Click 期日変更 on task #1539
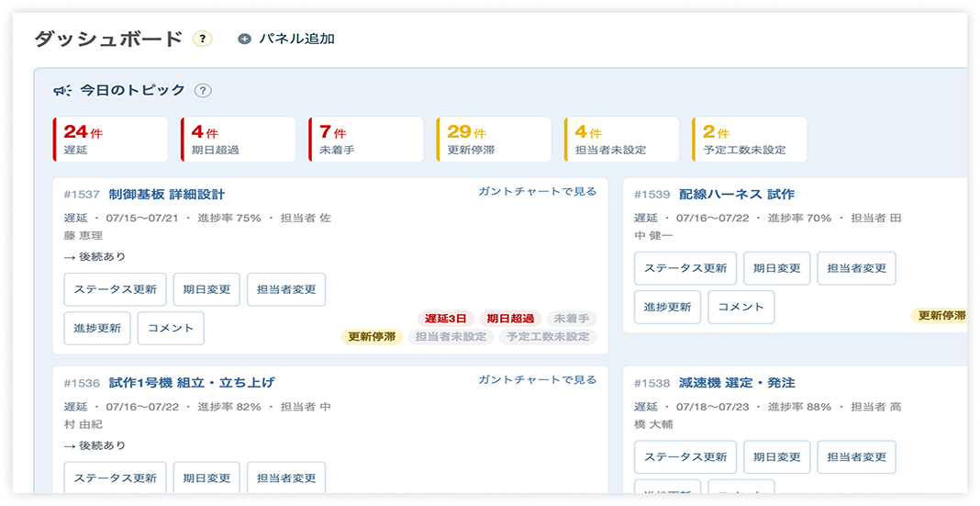Image resolution: width=980 pixels, height=506 pixels. 777,268
